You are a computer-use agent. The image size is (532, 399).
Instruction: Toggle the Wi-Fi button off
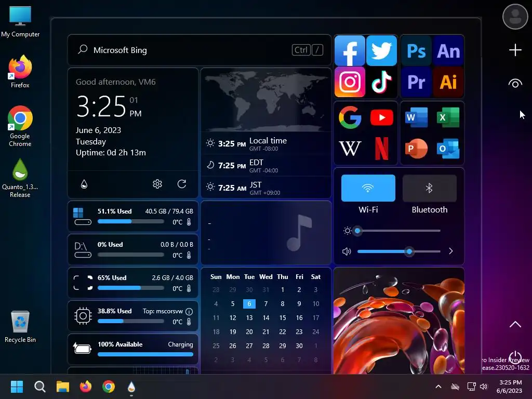click(368, 188)
